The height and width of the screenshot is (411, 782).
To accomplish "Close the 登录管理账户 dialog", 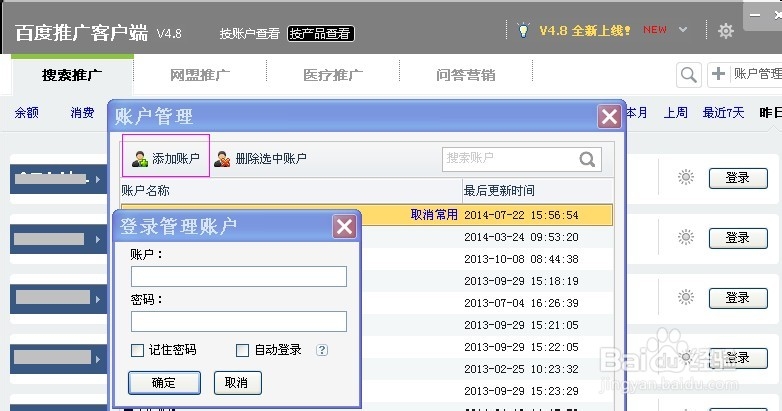I will point(345,227).
